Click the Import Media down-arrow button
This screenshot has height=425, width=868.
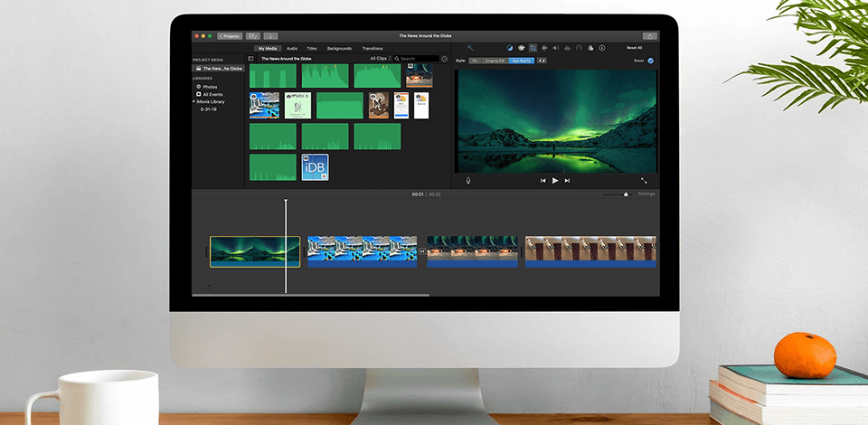[x=270, y=36]
